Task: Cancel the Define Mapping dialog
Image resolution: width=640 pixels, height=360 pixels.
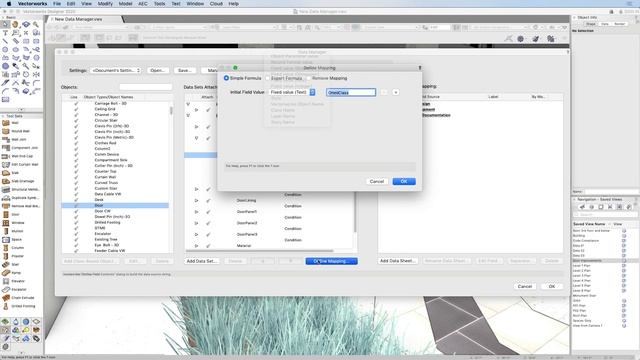Action: 377,181
